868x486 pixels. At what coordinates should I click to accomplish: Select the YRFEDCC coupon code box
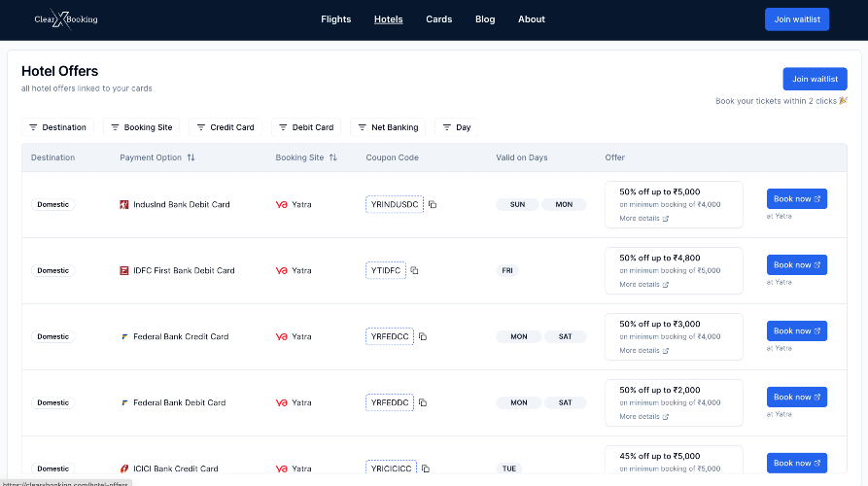coord(390,336)
